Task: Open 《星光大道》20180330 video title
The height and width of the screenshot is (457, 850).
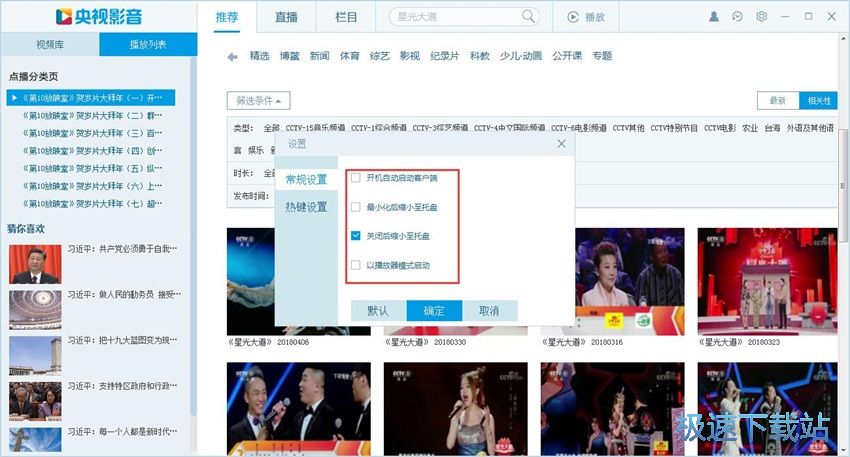Action: (x=425, y=342)
